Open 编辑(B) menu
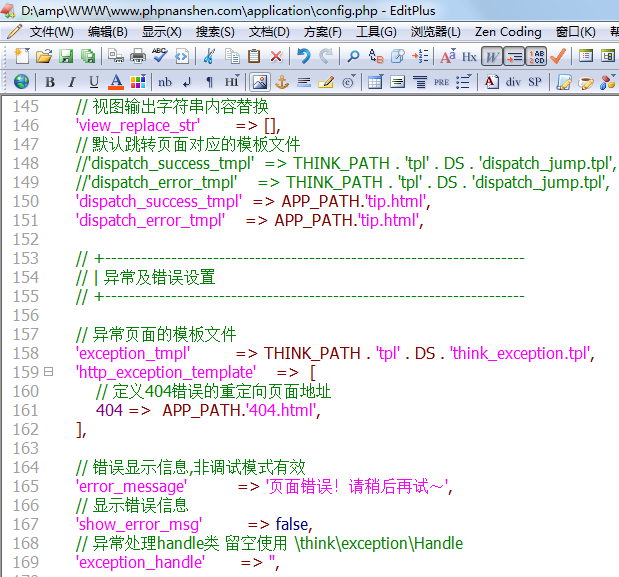 tap(108, 32)
